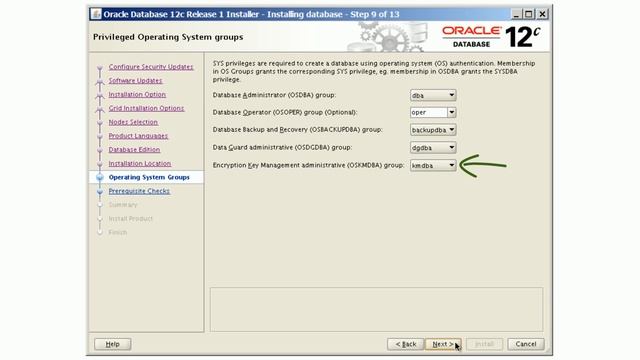Click the step bullet beside Operating System Groups

coord(100,177)
